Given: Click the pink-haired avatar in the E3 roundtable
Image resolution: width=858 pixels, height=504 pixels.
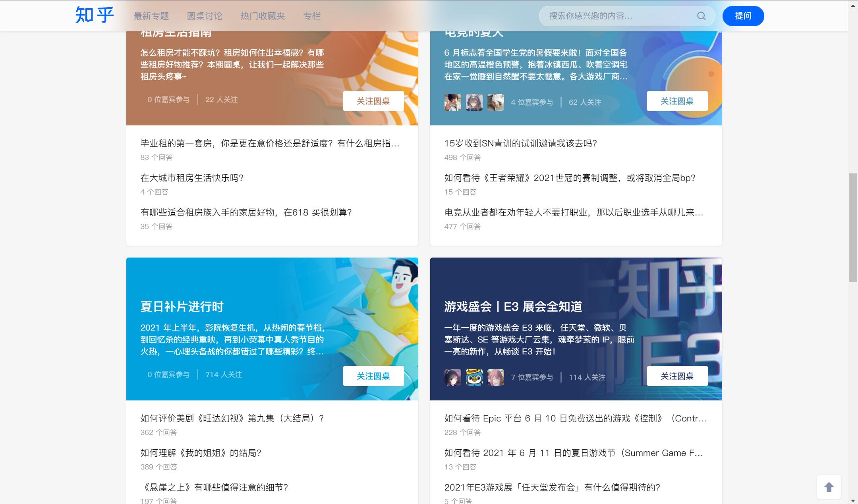Looking at the screenshot, I should [x=495, y=377].
